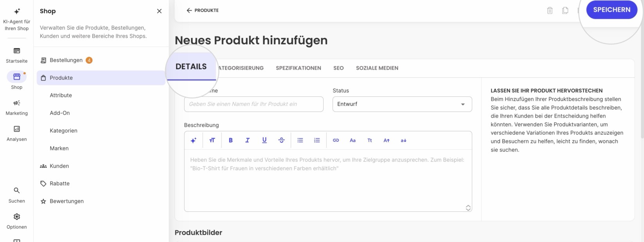
Task: Toggle italic formatting
Action: 247,140
